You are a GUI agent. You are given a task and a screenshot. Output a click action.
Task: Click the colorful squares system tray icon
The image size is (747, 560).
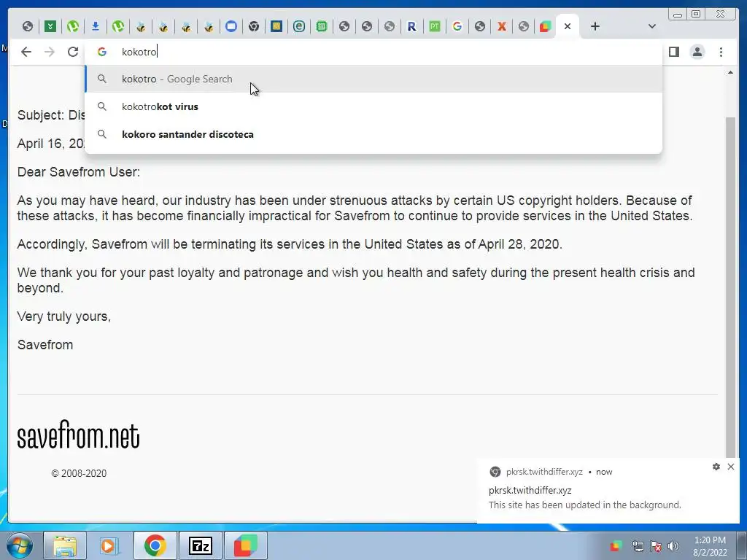point(616,545)
